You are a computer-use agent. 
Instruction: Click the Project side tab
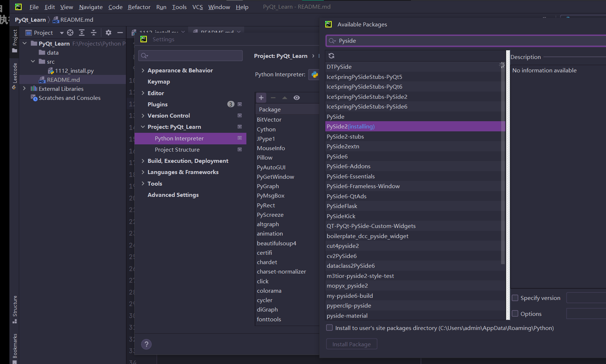coord(14,41)
